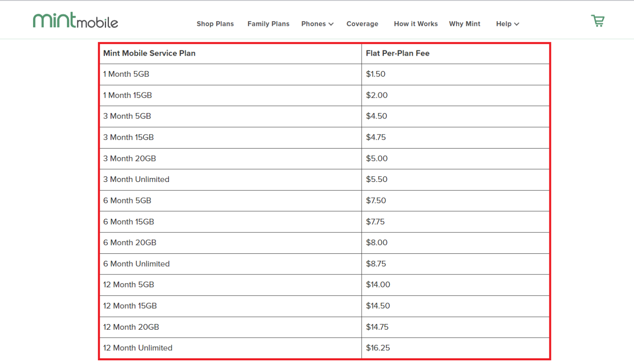This screenshot has width=634, height=364.
Task: Open the Family Plans menu item
Action: [268, 24]
